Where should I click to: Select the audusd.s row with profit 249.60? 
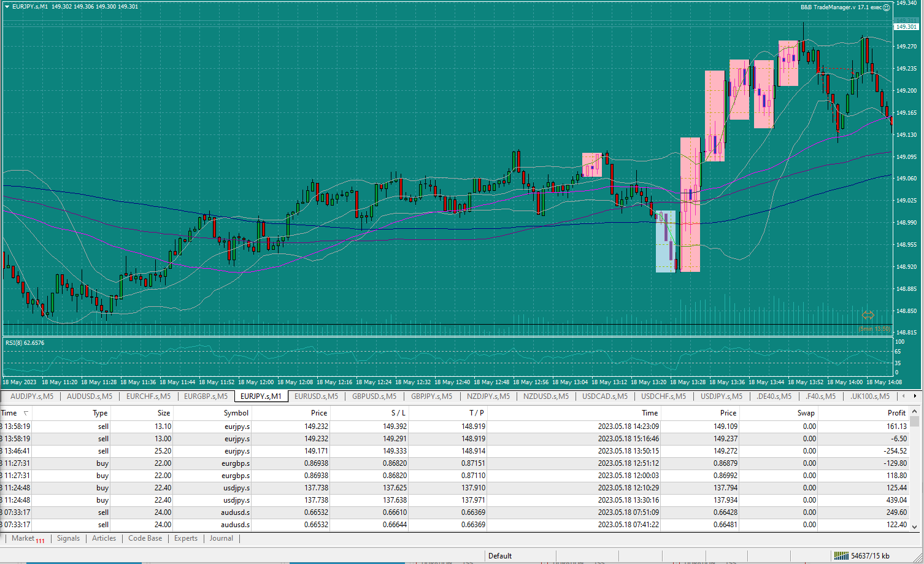click(455, 512)
